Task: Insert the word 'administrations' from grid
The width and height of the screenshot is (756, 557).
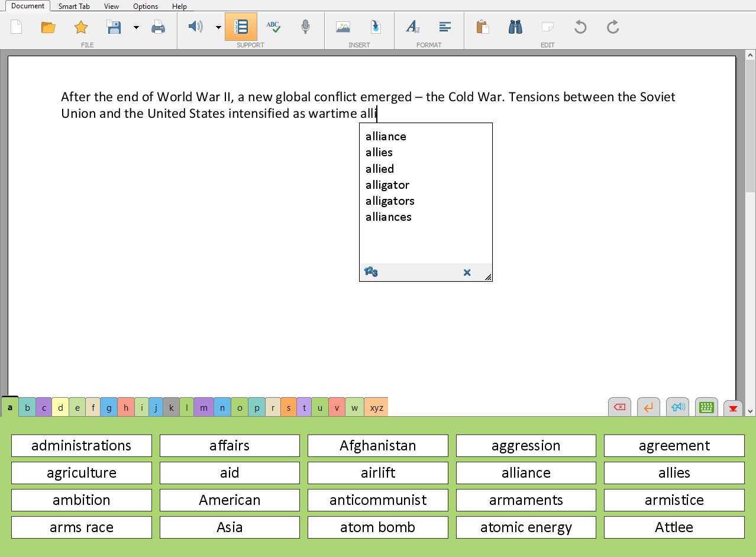Action: (82, 446)
